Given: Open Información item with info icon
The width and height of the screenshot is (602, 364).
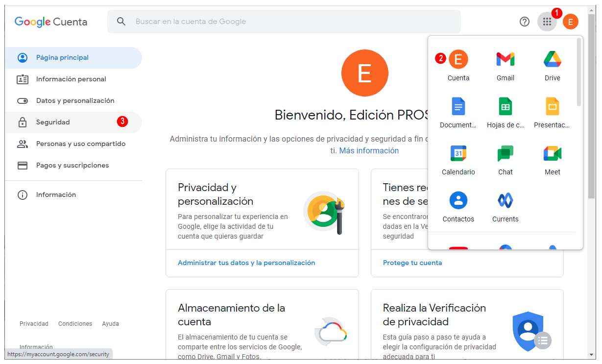Looking at the screenshot, I should click(73, 195).
